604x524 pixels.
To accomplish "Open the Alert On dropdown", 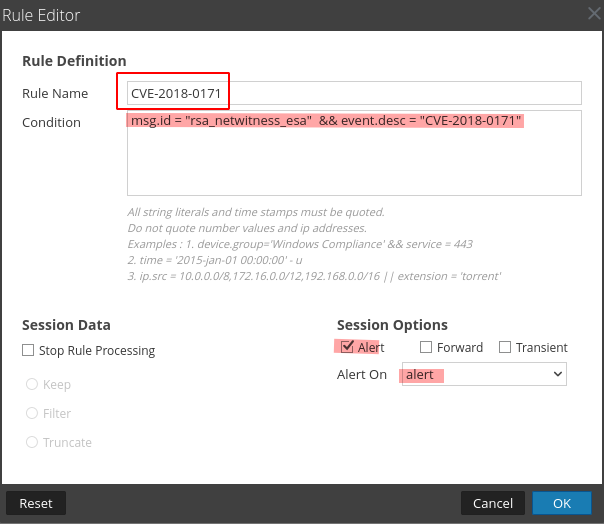I will pos(484,374).
